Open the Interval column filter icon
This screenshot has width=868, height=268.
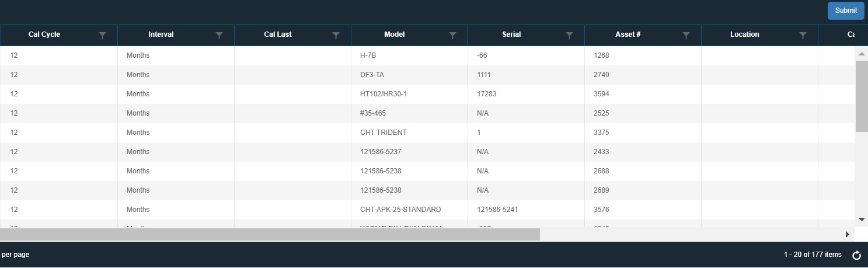tap(219, 35)
